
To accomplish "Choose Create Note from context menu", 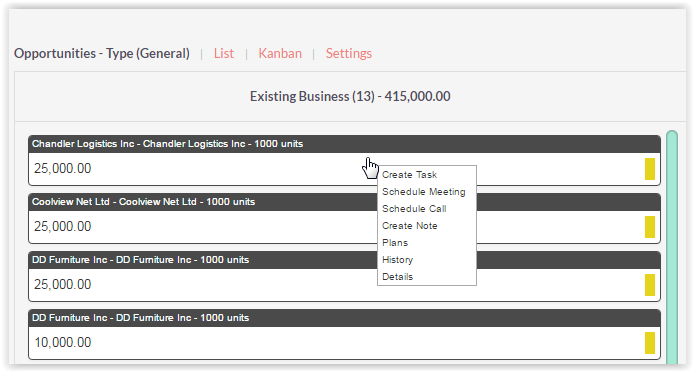I will click(x=409, y=226).
